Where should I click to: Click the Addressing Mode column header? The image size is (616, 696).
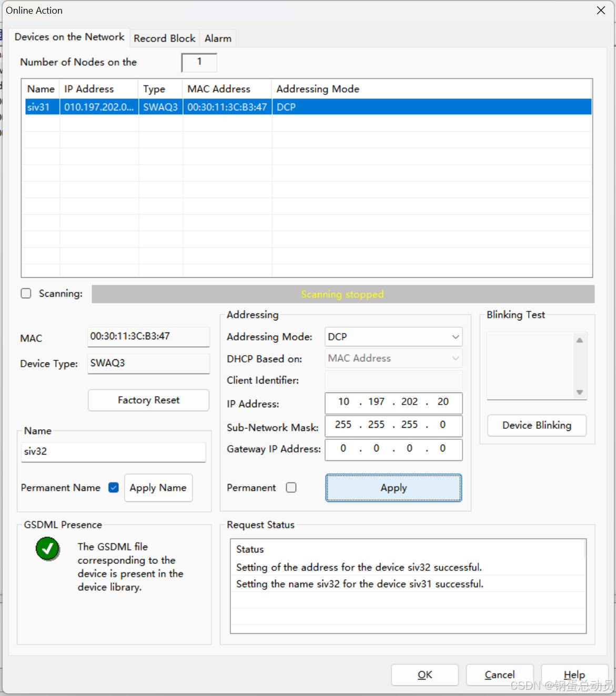coord(432,89)
